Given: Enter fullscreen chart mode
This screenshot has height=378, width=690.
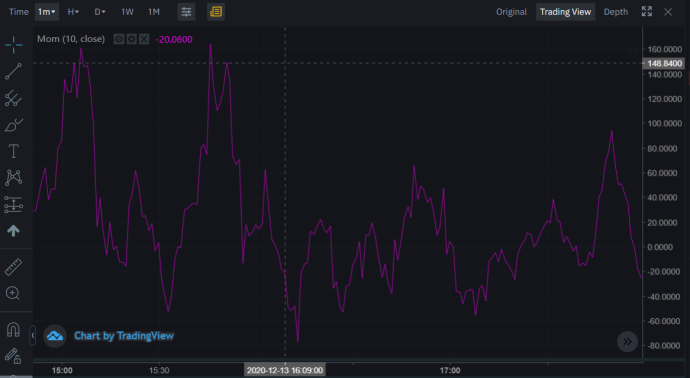Looking at the screenshot, I should (647, 12).
